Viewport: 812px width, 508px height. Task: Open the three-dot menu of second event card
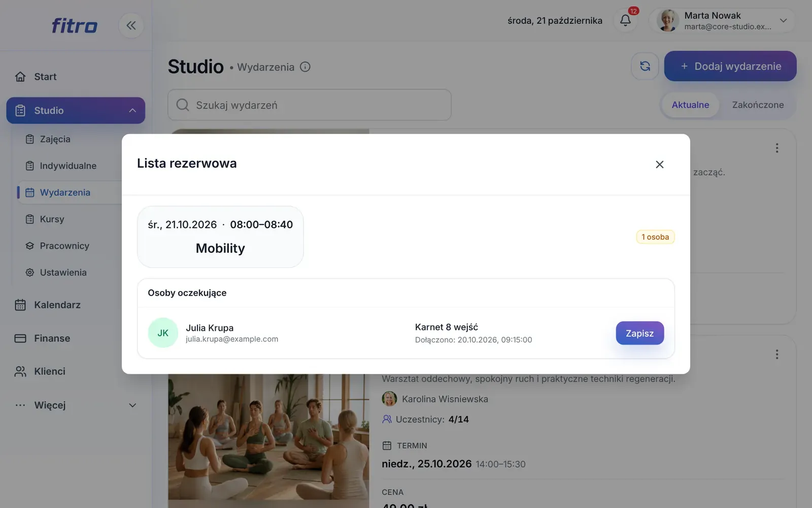pos(776,354)
